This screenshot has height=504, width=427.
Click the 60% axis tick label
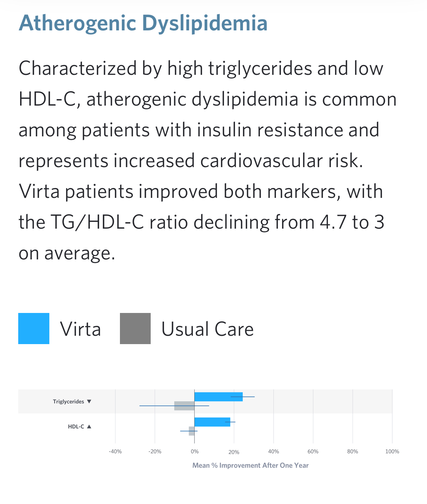click(313, 452)
